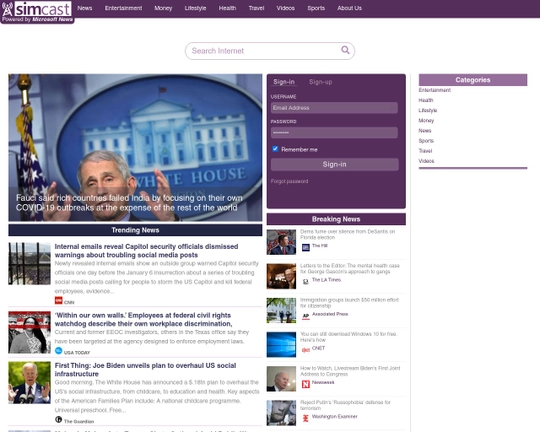Click the search magnifier icon
This screenshot has height=432, width=540.
point(345,50)
